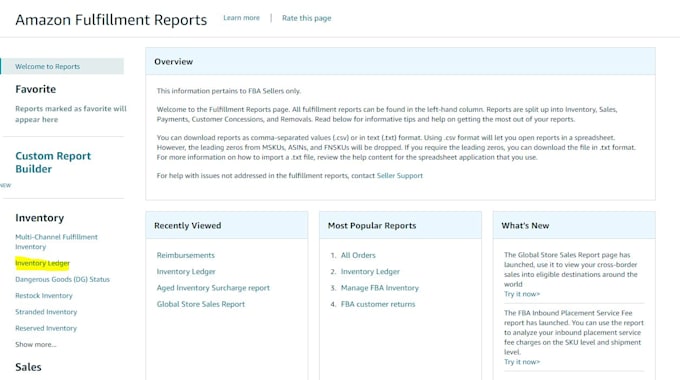
Task: Contact Seller Support link in Overview
Action: (x=399, y=176)
